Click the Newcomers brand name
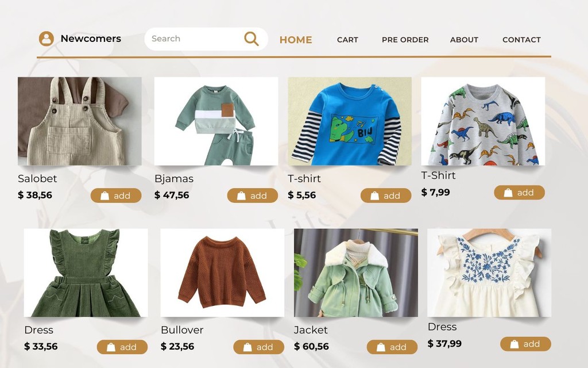This screenshot has height=368, width=588. point(91,39)
